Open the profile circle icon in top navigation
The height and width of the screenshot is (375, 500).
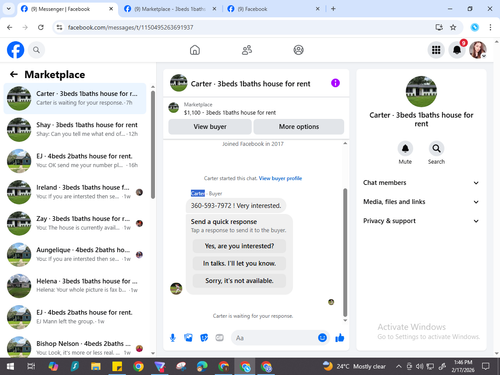(298, 50)
